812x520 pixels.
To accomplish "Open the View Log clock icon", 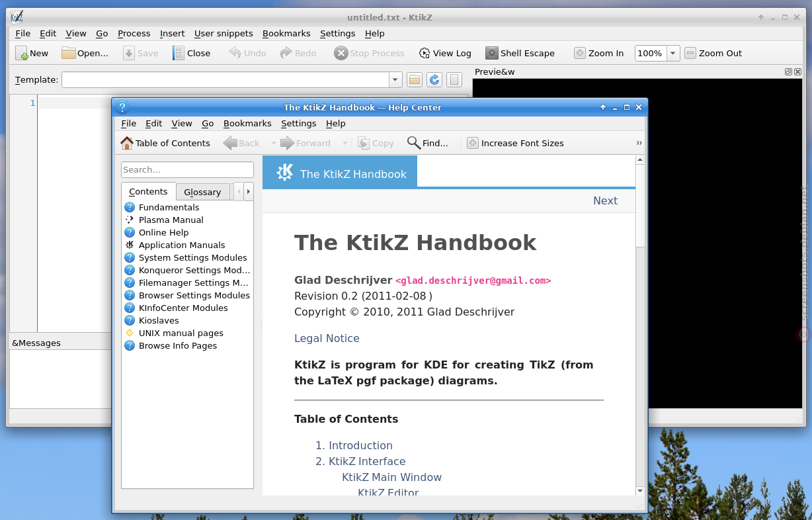I will (425, 53).
